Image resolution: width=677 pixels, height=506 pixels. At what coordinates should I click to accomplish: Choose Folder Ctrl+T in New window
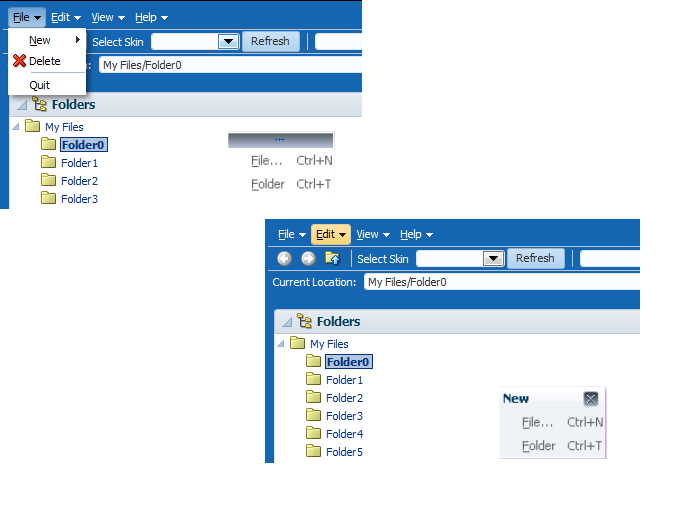pyautogui.click(x=552, y=446)
